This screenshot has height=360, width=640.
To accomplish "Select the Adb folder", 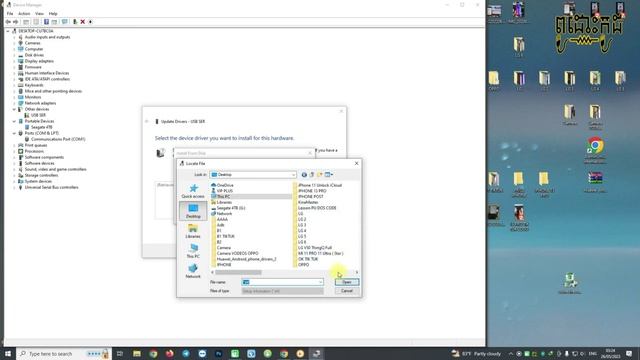I will coord(218,225).
